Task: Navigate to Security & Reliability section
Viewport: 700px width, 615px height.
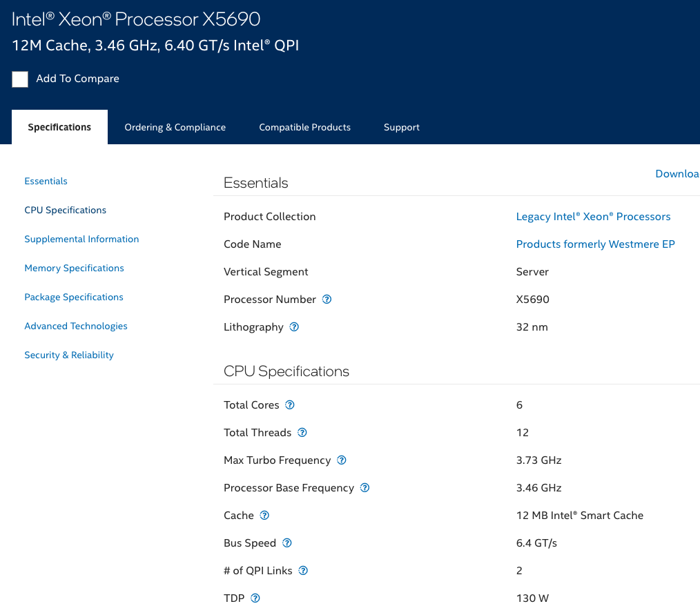Action: [x=69, y=355]
